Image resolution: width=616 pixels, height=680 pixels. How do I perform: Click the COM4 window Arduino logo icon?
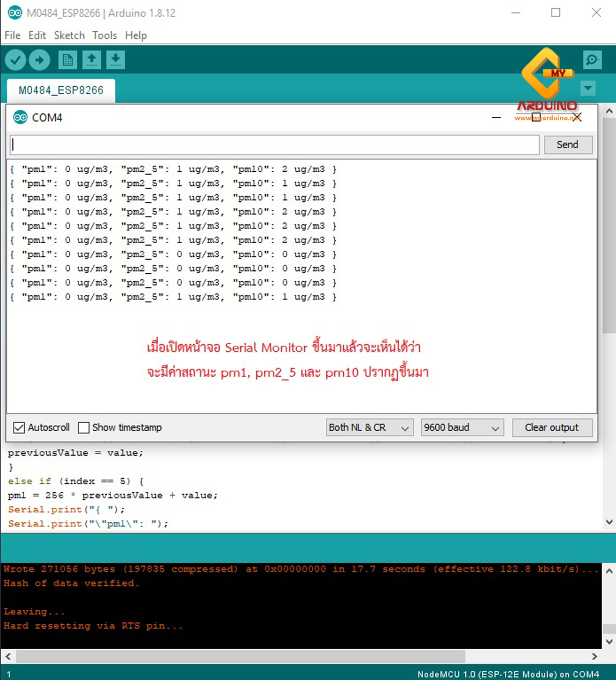pos(20,118)
